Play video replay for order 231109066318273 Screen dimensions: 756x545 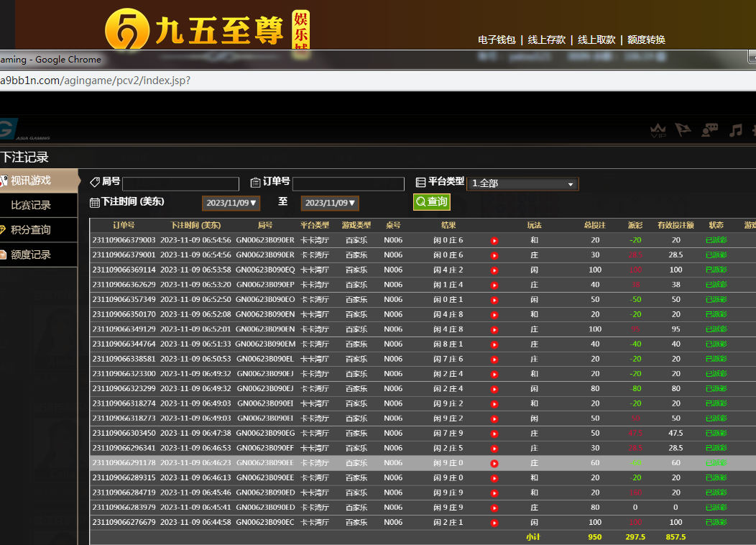tap(494, 419)
